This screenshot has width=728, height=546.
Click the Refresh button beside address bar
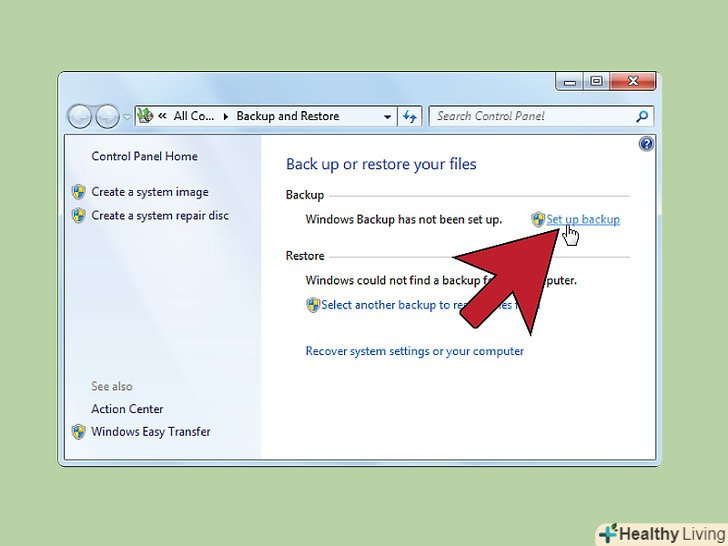coord(410,116)
